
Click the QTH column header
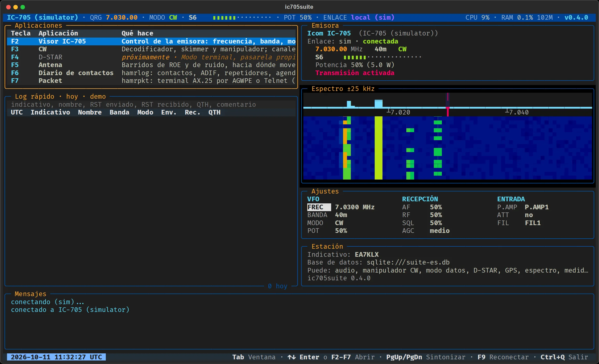click(x=214, y=112)
